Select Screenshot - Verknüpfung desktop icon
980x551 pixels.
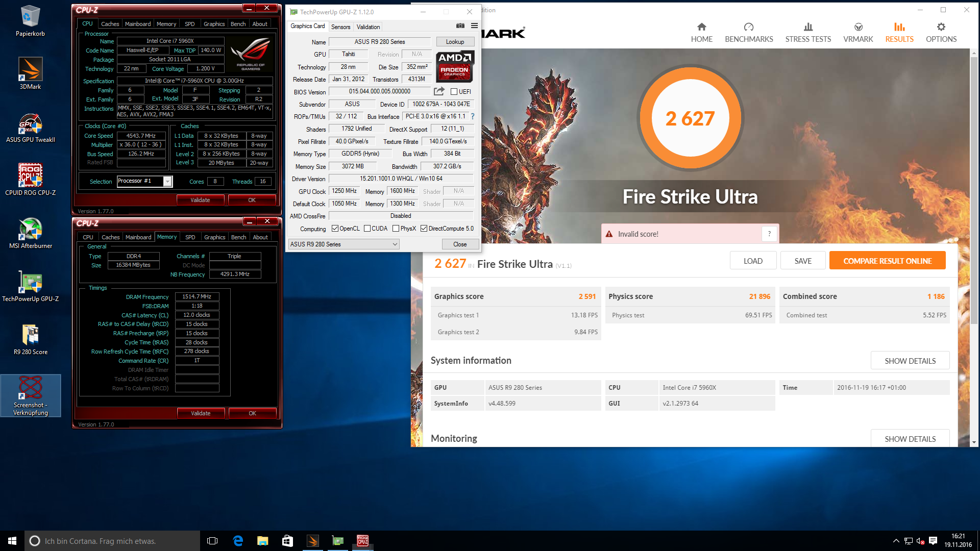(x=30, y=395)
